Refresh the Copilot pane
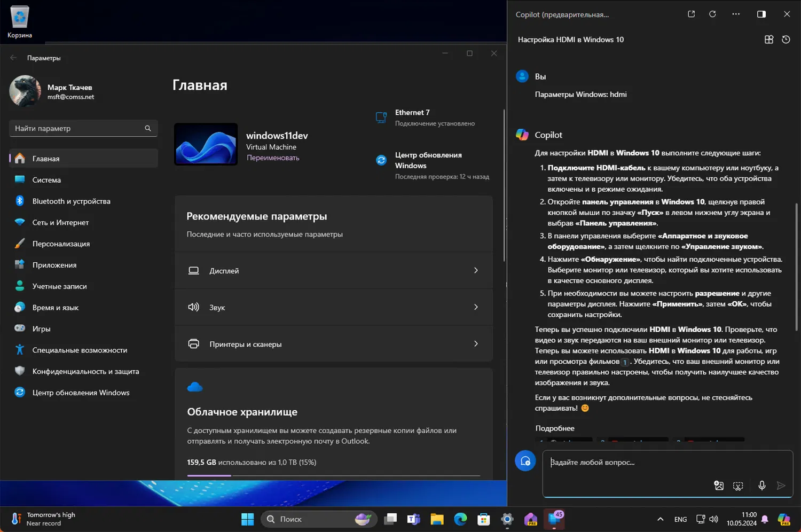Image resolution: width=801 pixels, height=532 pixels. click(x=712, y=14)
